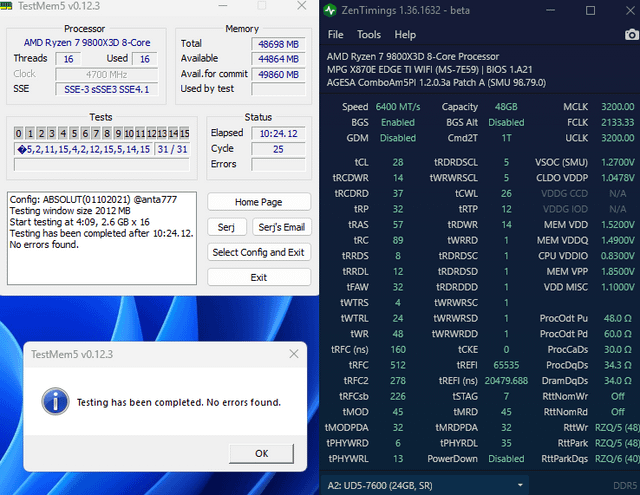Click the Capacity 48GB value

[506, 107]
